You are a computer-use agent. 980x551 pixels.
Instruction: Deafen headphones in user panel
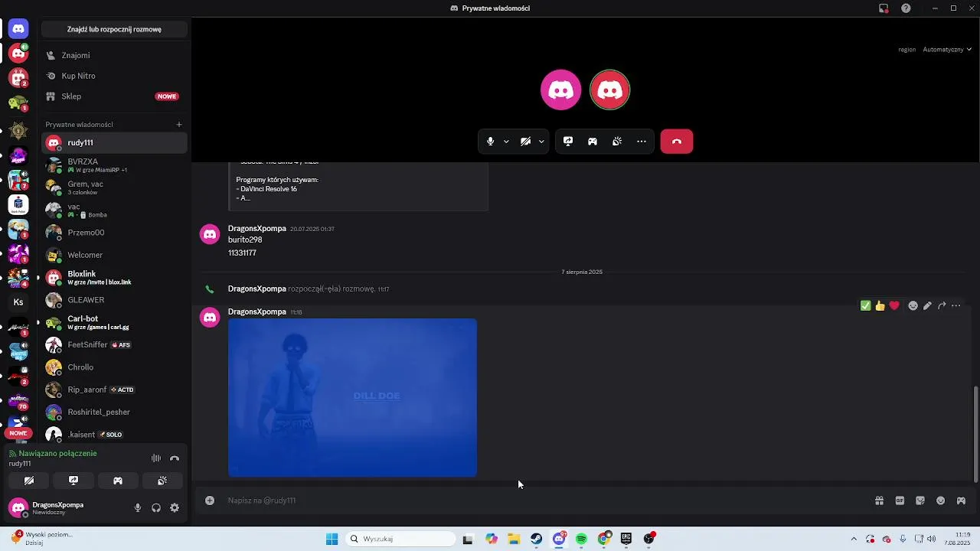click(x=156, y=508)
